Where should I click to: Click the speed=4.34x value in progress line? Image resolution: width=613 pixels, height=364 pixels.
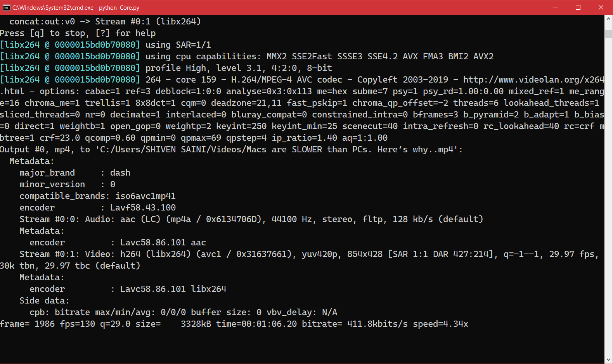[440, 324]
